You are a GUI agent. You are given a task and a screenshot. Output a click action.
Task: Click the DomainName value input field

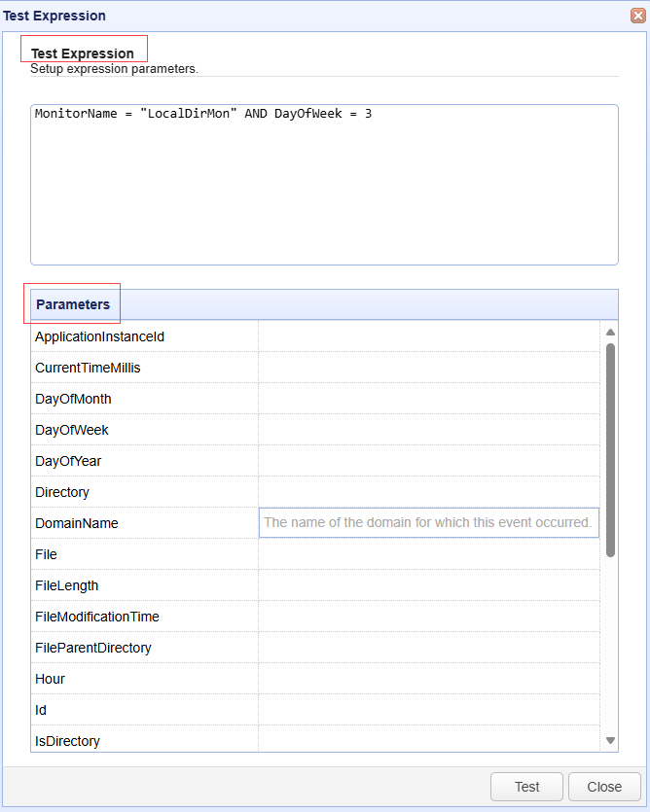click(429, 522)
